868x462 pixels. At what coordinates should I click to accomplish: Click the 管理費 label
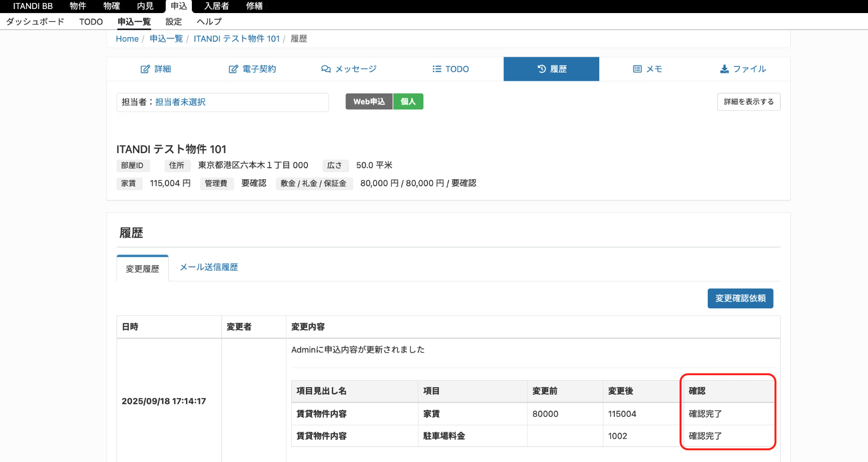[216, 183]
